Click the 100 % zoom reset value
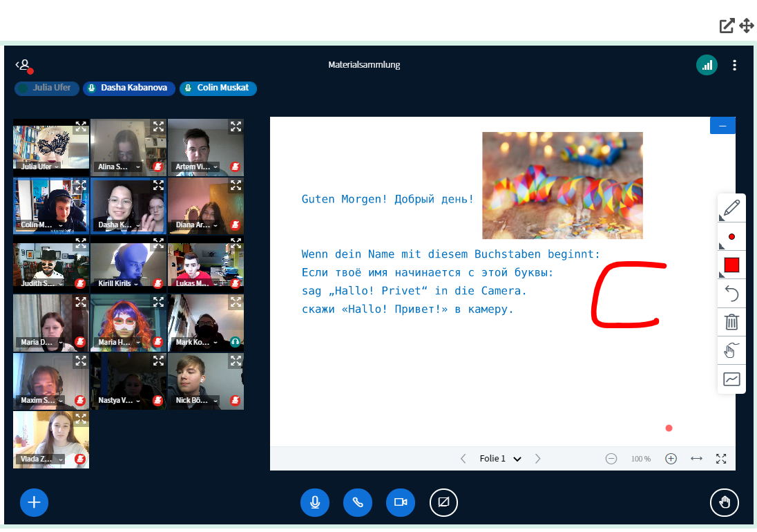The height and width of the screenshot is (532, 757). (x=641, y=459)
